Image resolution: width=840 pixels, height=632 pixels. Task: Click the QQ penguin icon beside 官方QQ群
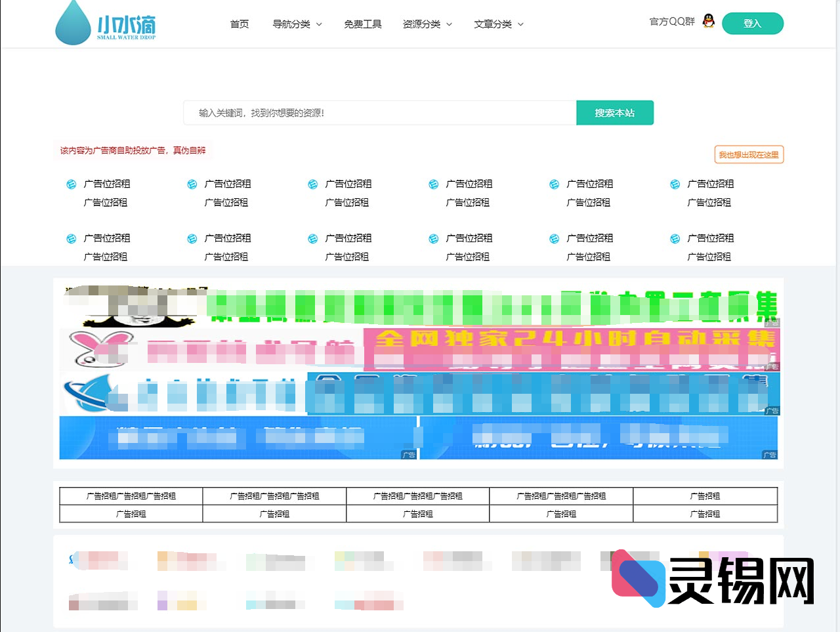click(x=707, y=22)
